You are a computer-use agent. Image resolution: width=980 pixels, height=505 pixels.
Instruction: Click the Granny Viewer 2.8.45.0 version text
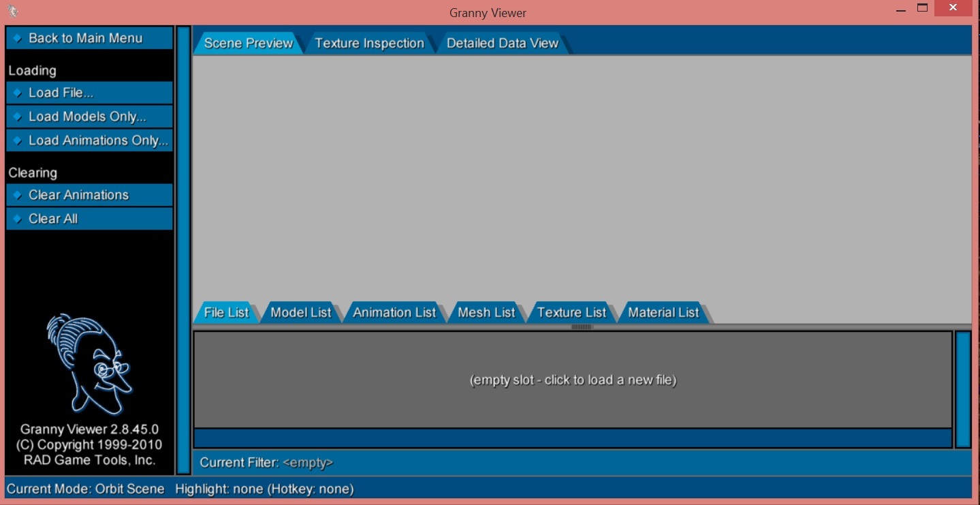coord(89,429)
